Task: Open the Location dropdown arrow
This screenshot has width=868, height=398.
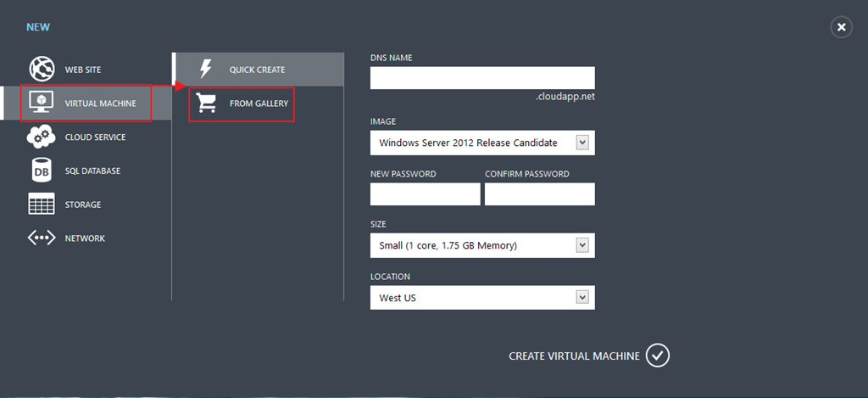Action: click(581, 297)
